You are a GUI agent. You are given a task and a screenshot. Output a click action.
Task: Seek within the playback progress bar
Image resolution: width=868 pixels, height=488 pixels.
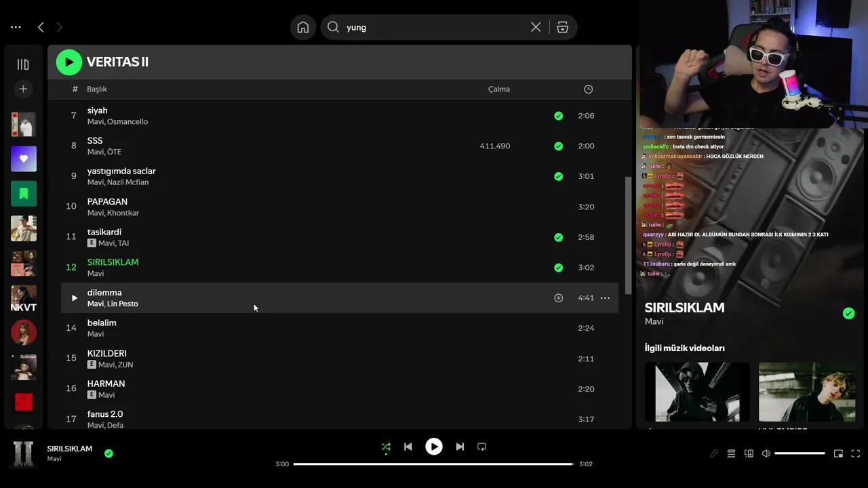(x=434, y=464)
